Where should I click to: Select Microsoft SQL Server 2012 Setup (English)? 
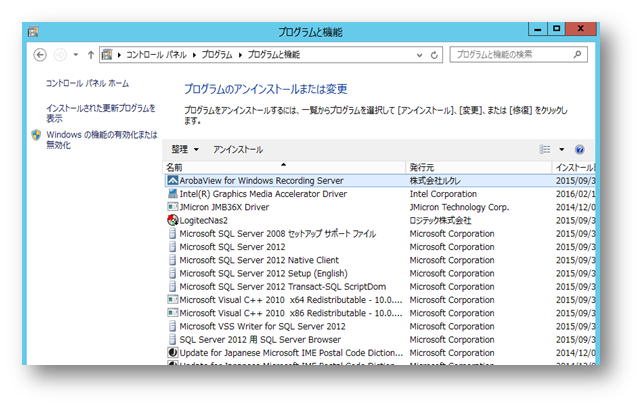(x=263, y=273)
